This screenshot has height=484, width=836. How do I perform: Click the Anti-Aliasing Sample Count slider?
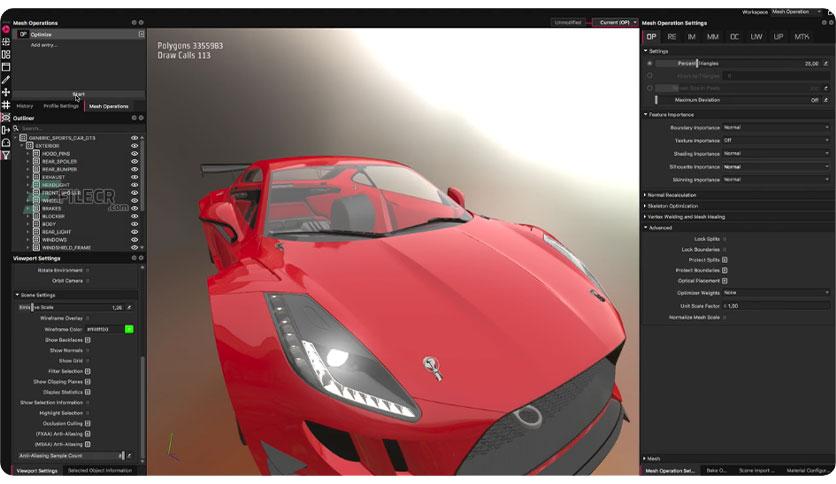[71, 456]
